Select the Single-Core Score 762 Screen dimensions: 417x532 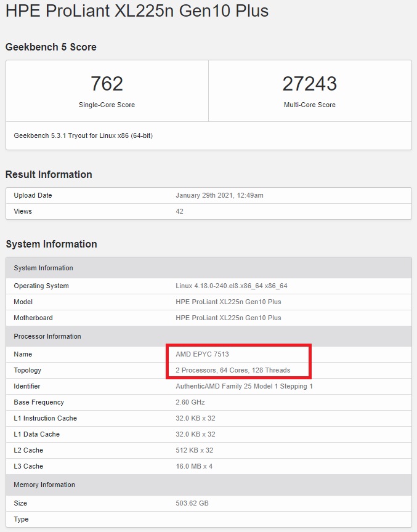(x=107, y=84)
